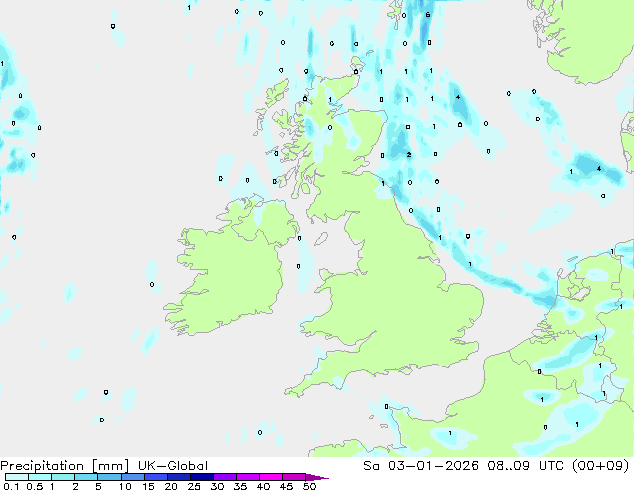Click the precipitation value 6 north of Scotland

coord(428,15)
